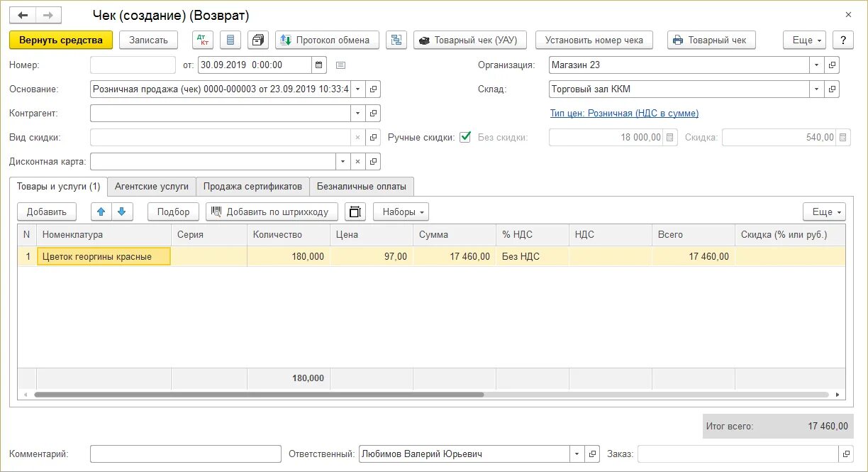The height and width of the screenshot is (472, 868).
Task: Open the Склад Торговый зал ККМ record
Action: click(833, 89)
